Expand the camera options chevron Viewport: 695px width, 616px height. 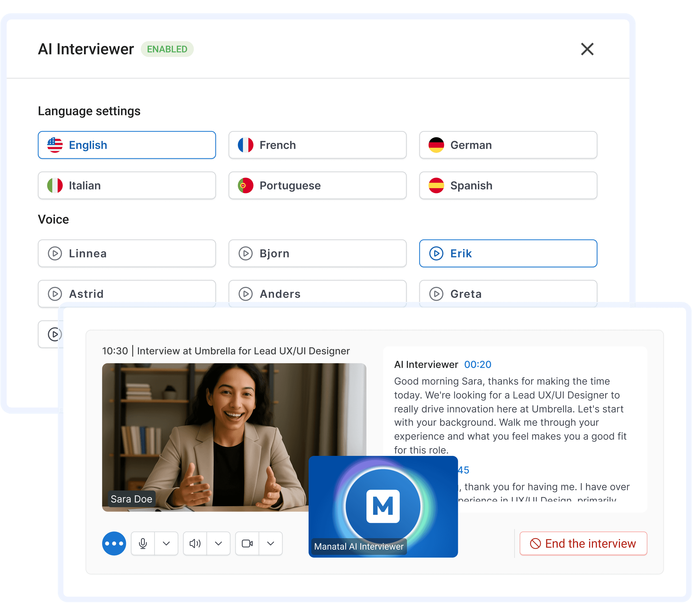click(x=271, y=544)
